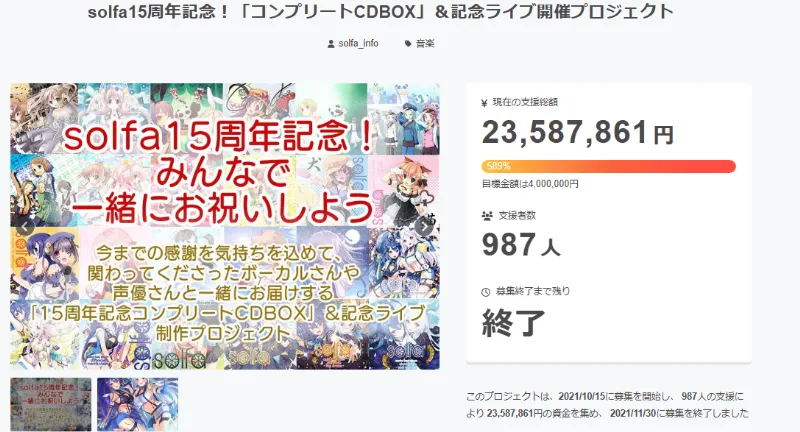This screenshot has width=800, height=432.
Task: Click the tag icon beside 音楽
Action: (408, 44)
